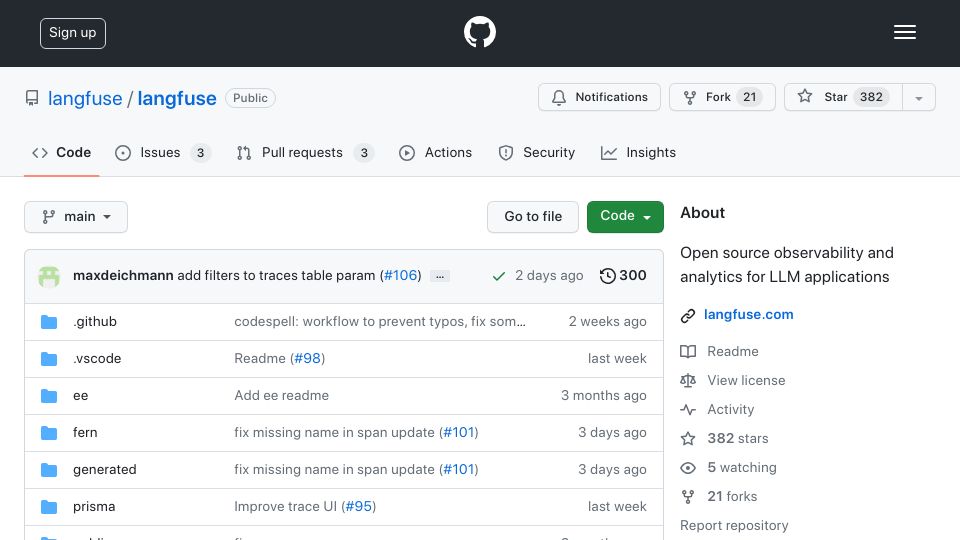Click the repository book icon beside langfuse
This screenshot has width=960, height=540.
pos(32,98)
